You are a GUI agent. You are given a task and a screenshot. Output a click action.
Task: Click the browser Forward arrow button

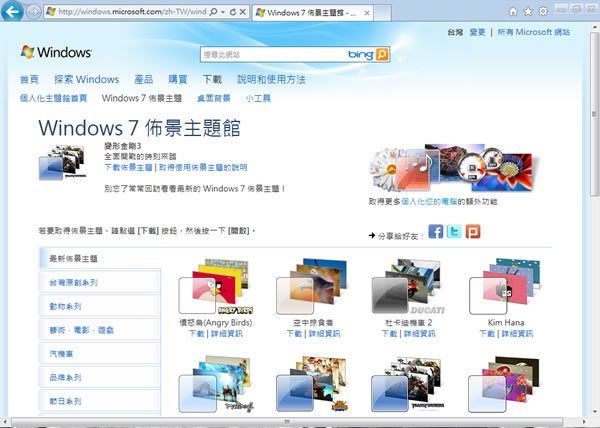(x=33, y=12)
